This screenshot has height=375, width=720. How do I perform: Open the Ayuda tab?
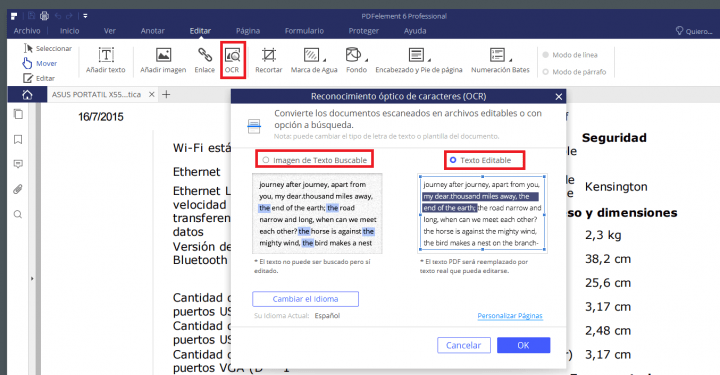[415, 31]
